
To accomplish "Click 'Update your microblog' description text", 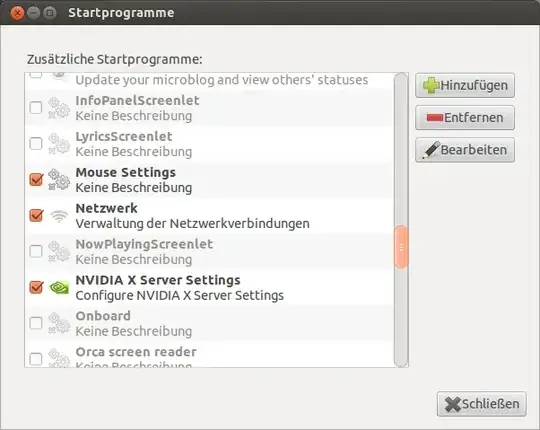I will click(222, 80).
